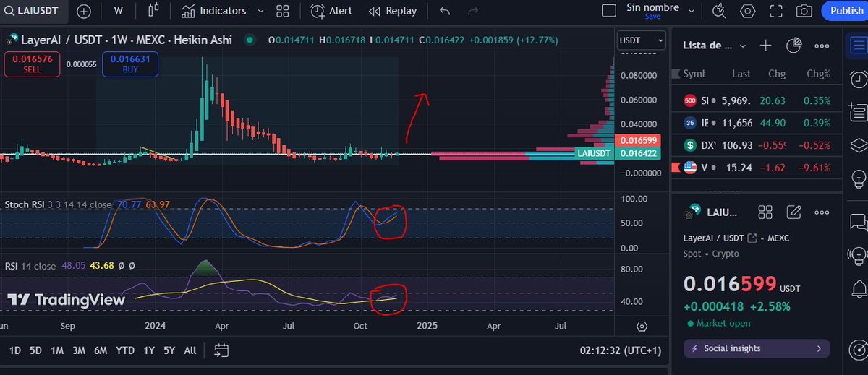Sort watchlist by Last column
The width and height of the screenshot is (868, 375).
pyautogui.click(x=741, y=74)
